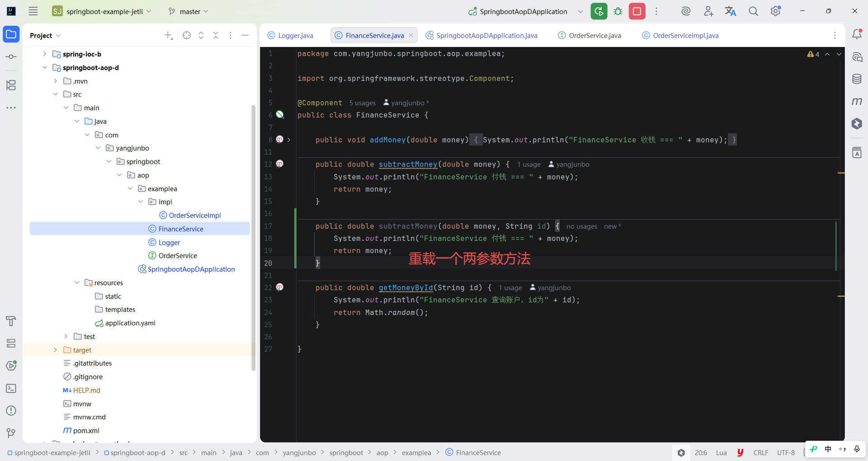Open Services tool window icon
Image resolution: width=868 pixels, height=461 pixels.
(11, 343)
